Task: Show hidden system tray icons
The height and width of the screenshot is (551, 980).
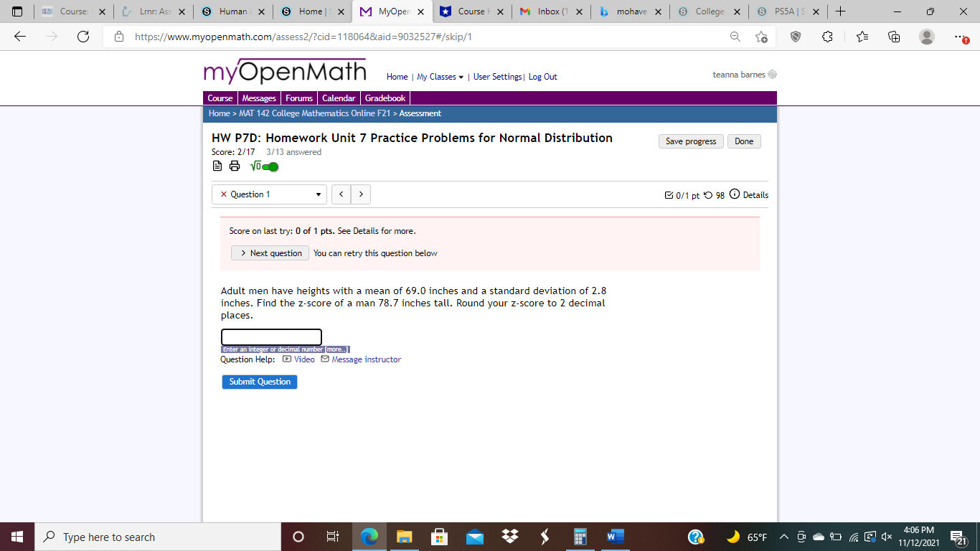Action: (x=784, y=537)
